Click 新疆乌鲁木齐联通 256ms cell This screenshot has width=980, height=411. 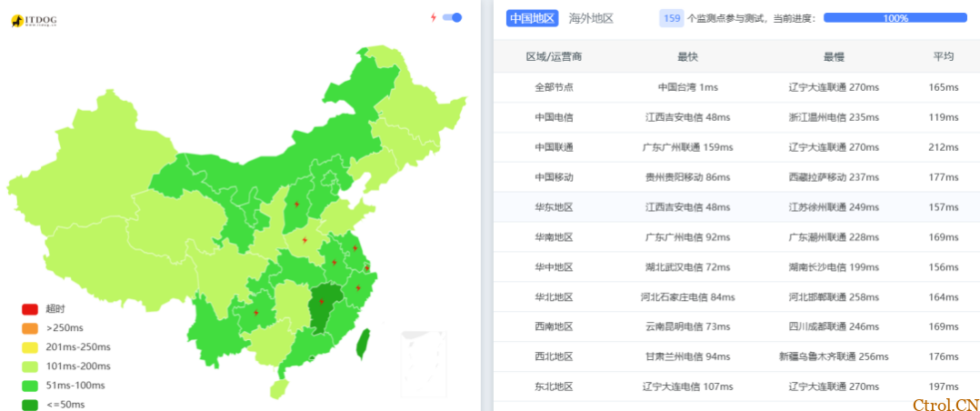point(834,356)
